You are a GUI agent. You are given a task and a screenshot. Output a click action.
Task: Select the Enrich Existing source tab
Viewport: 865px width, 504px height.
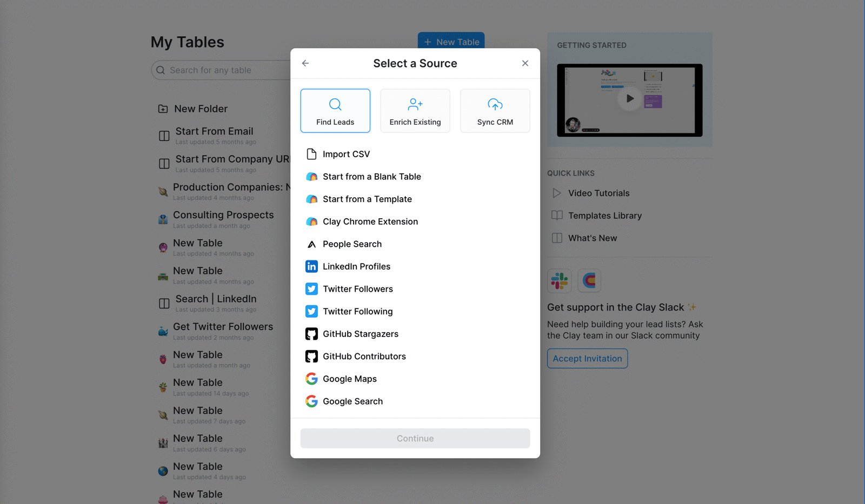point(415,111)
